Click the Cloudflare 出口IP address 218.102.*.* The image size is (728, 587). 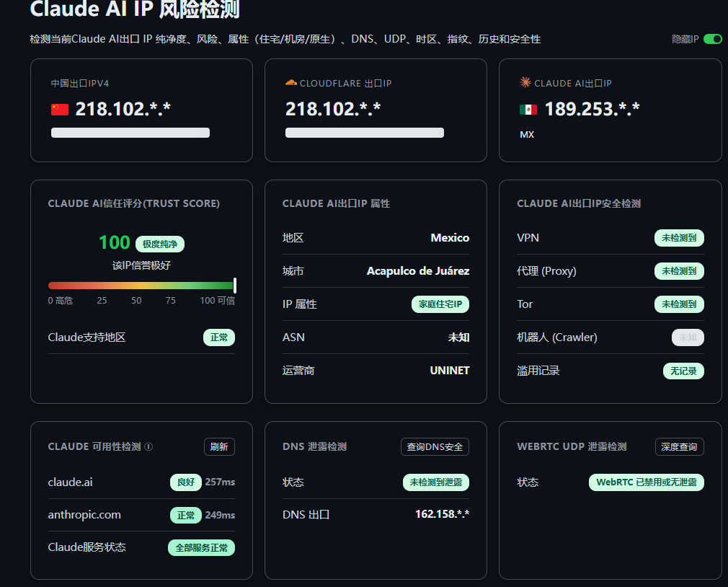pos(333,109)
